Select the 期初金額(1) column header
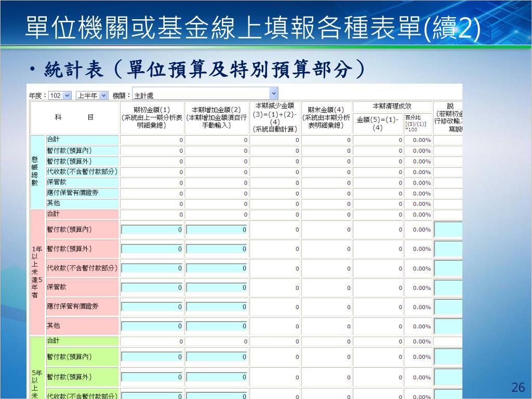 click(x=152, y=117)
